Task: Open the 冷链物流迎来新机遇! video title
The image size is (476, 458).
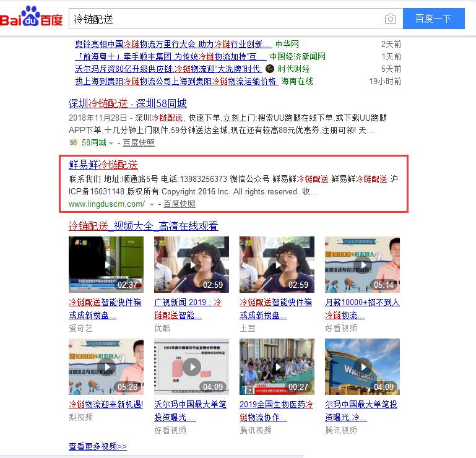Action: [106, 404]
